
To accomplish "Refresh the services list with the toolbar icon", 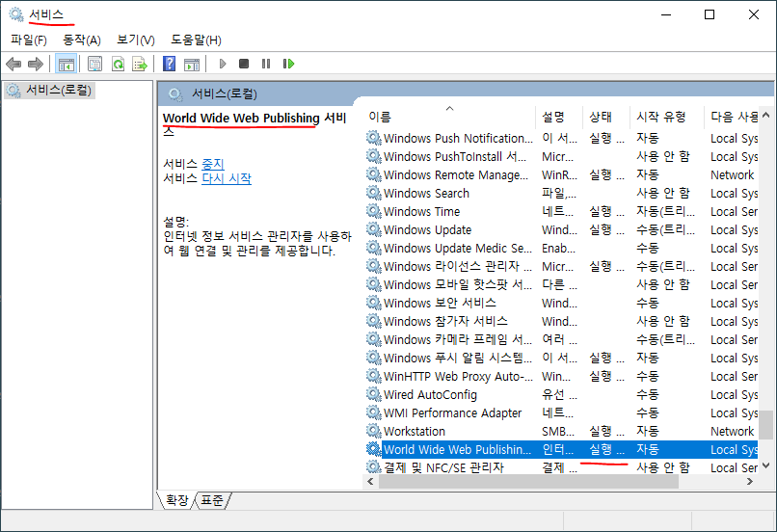I will (x=118, y=64).
